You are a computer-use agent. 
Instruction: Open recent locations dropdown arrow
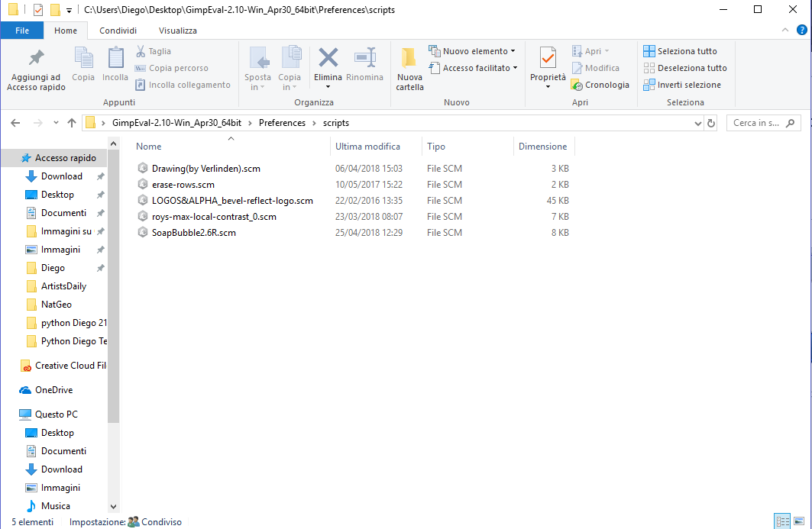[56, 123]
